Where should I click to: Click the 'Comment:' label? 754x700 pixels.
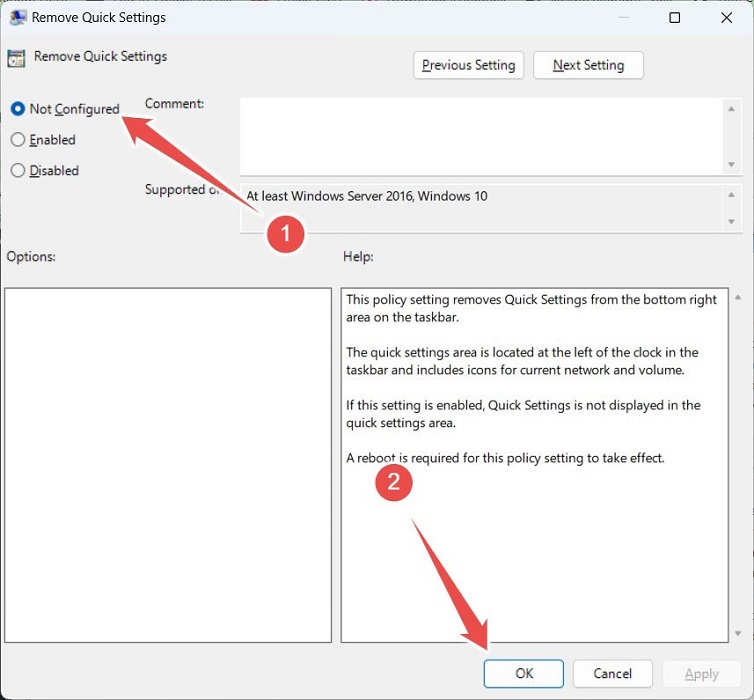point(175,104)
